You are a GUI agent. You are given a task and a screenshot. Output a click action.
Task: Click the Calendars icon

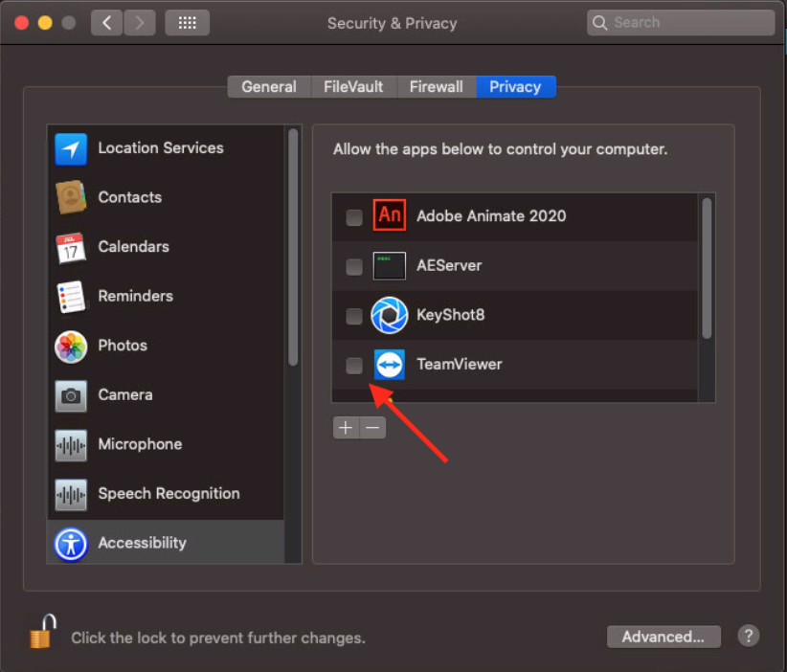pos(71,247)
